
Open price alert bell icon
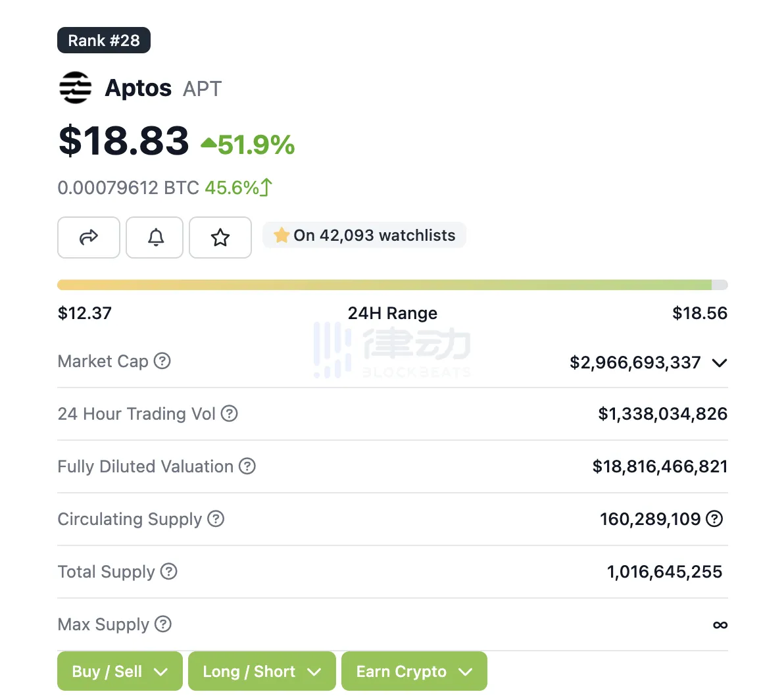(155, 237)
